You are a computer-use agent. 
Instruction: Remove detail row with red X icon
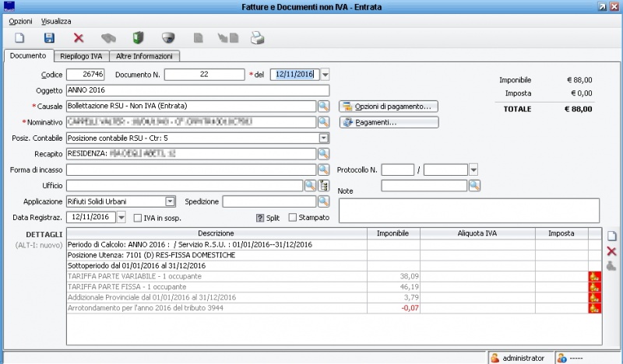pyautogui.click(x=611, y=251)
